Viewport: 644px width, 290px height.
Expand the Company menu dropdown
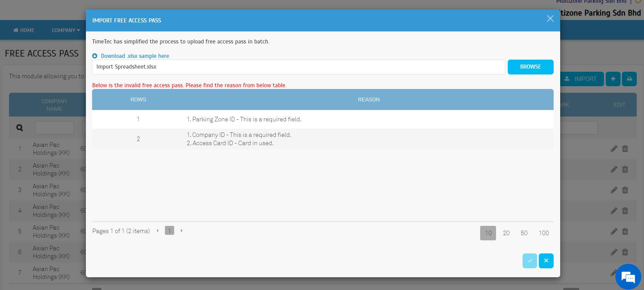tap(66, 30)
